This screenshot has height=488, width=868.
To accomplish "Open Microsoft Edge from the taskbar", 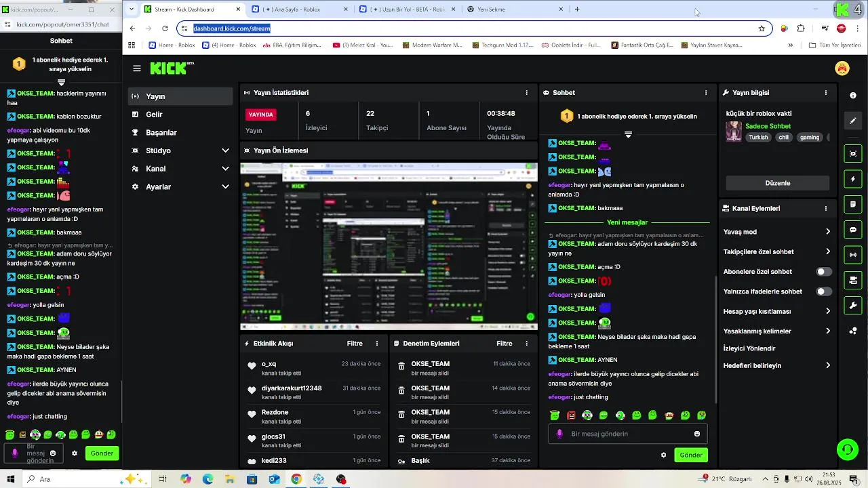I will pos(208,479).
